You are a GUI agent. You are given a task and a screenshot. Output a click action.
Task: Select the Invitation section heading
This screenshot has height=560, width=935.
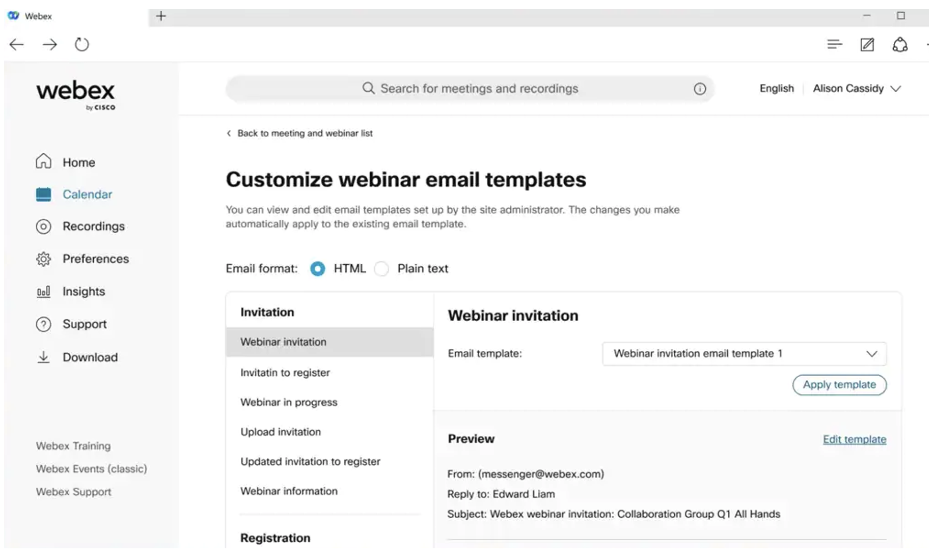tap(267, 312)
